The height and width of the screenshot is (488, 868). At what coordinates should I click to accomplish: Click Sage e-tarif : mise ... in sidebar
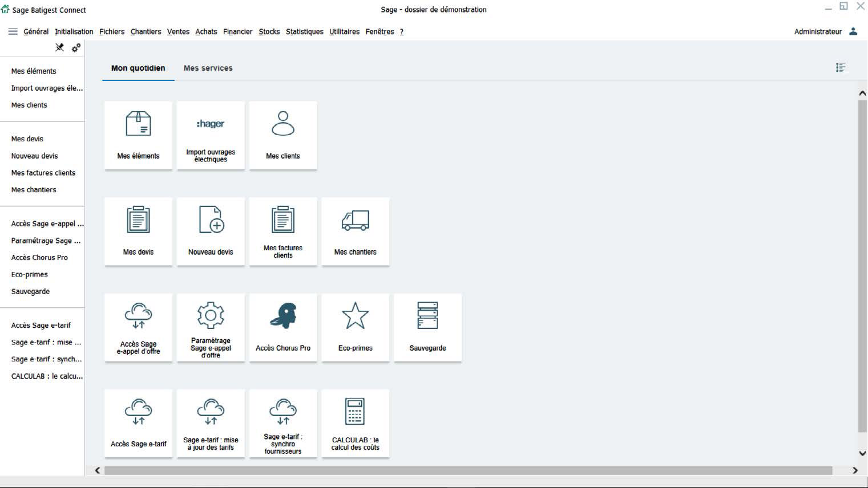(46, 342)
